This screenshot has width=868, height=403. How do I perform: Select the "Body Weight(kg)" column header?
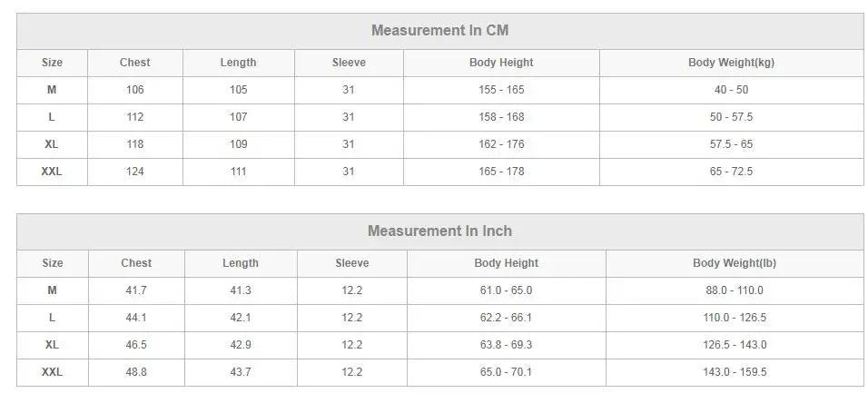coord(731,63)
